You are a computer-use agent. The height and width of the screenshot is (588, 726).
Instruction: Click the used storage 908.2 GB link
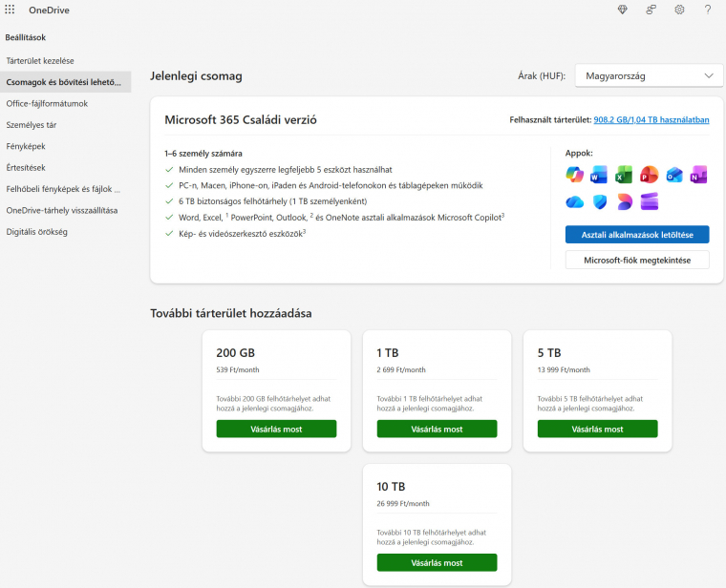[651, 120]
